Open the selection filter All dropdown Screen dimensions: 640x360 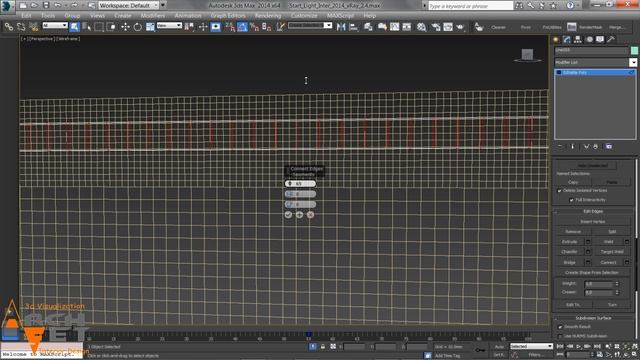55,25
